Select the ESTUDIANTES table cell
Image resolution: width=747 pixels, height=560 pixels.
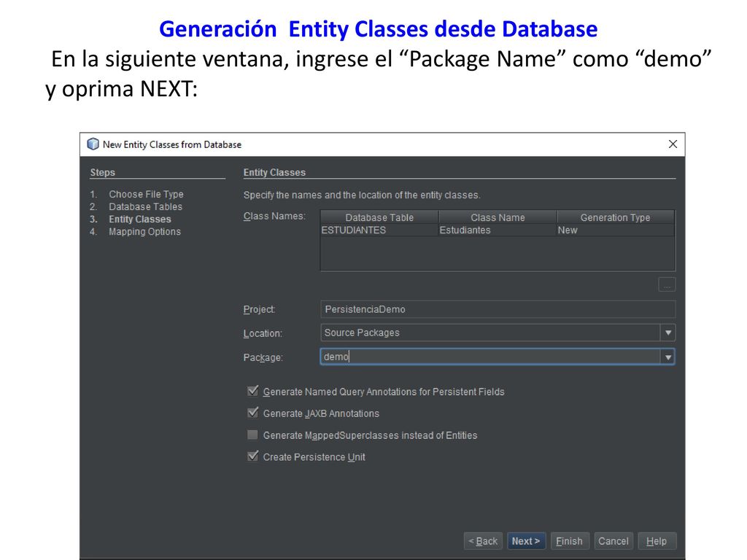[x=379, y=230]
